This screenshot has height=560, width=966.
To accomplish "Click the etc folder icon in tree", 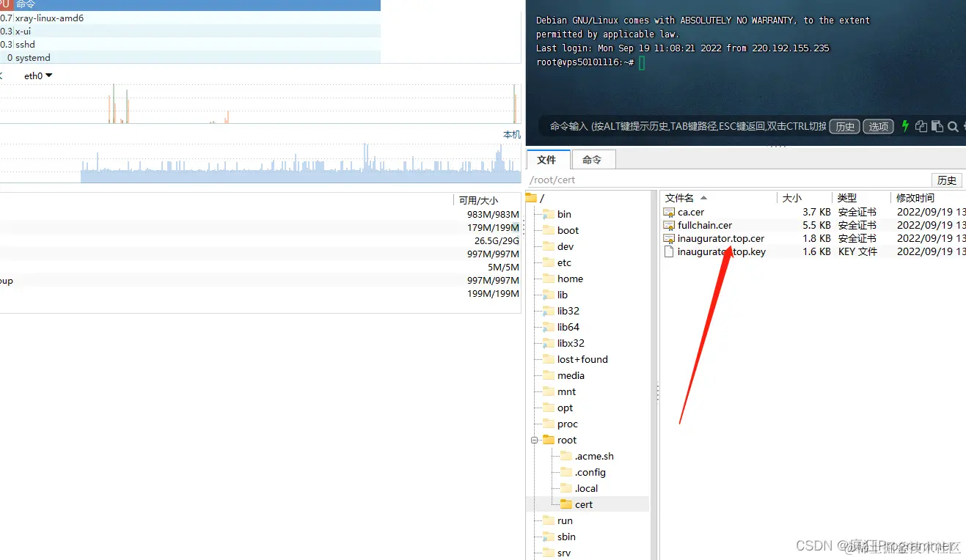I will [x=548, y=262].
